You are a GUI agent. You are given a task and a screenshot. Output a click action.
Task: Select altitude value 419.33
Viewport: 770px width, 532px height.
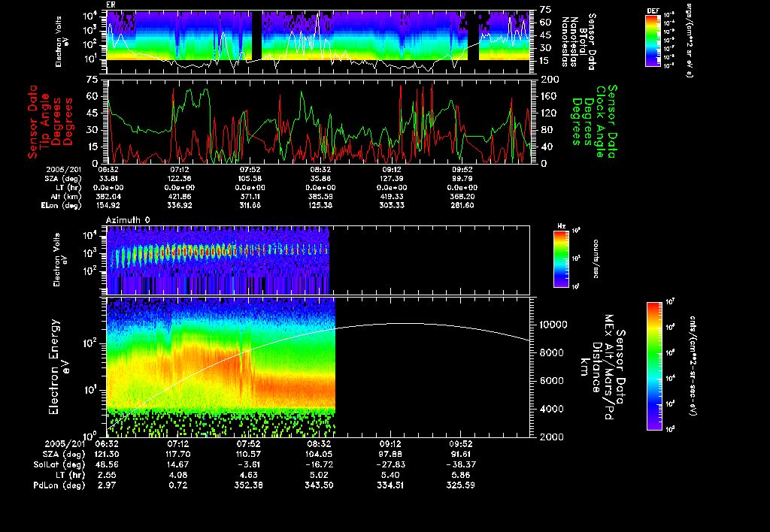391,196
